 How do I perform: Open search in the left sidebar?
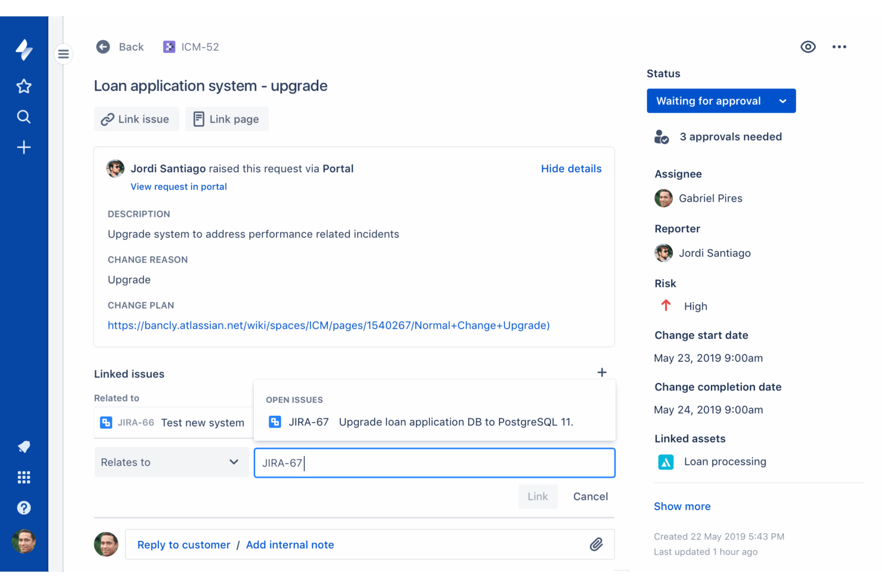[x=24, y=117]
